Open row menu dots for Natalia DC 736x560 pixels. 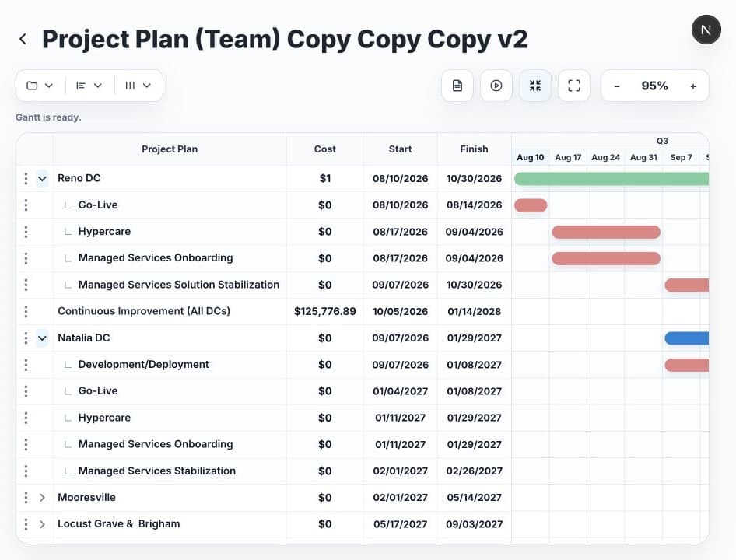[x=26, y=338]
